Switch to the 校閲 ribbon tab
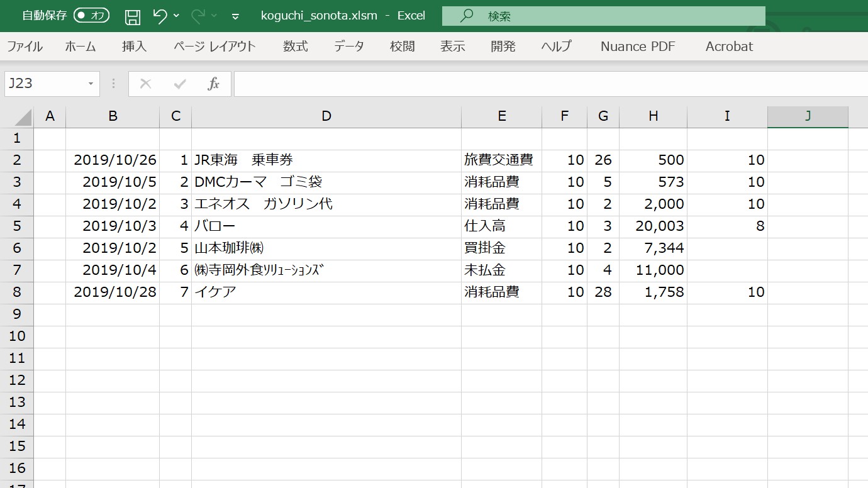The height and width of the screenshot is (488, 868). coord(402,46)
